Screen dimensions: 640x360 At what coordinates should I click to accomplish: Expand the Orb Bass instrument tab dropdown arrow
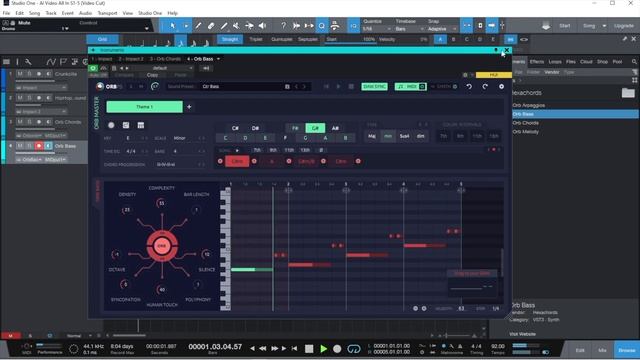[218, 59]
